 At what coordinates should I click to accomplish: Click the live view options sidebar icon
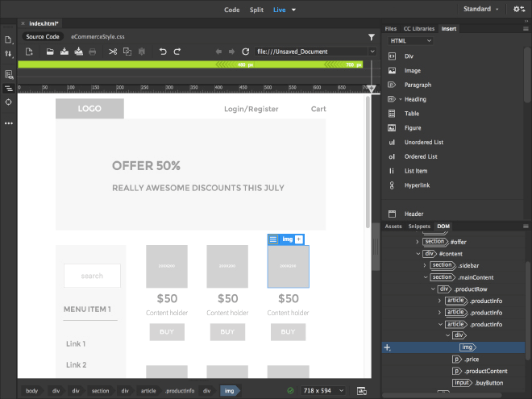tap(9, 75)
